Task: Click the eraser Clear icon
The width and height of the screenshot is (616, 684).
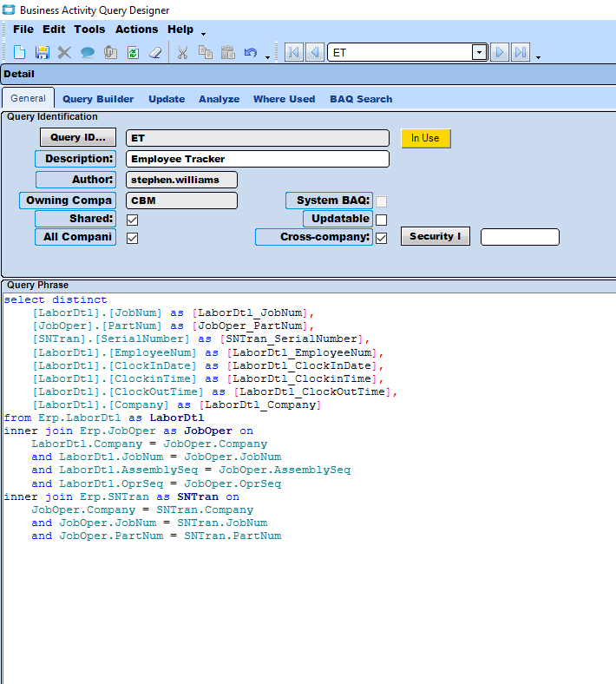Action: pyautogui.click(x=155, y=53)
